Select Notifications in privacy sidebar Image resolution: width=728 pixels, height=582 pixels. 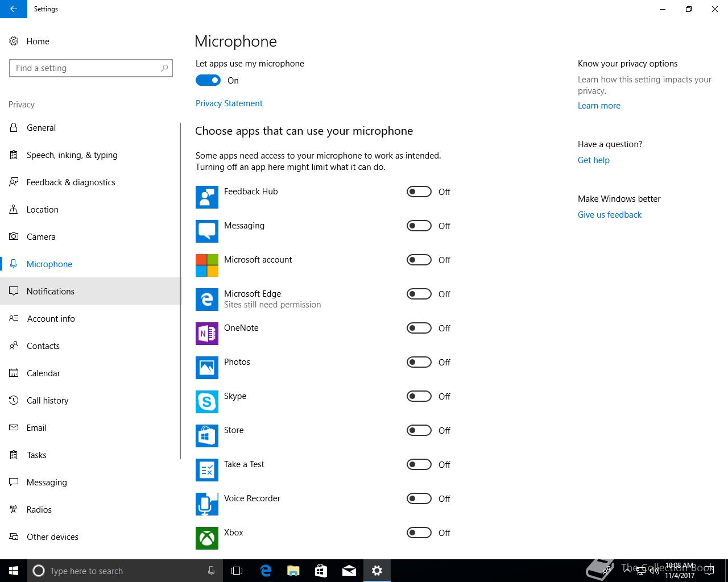(90, 292)
